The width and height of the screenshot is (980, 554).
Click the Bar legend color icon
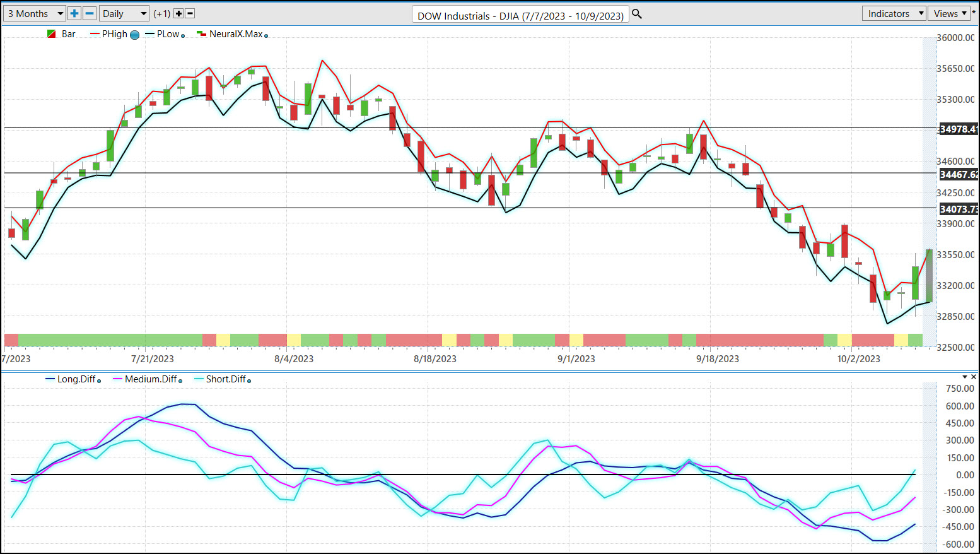pos(52,34)
